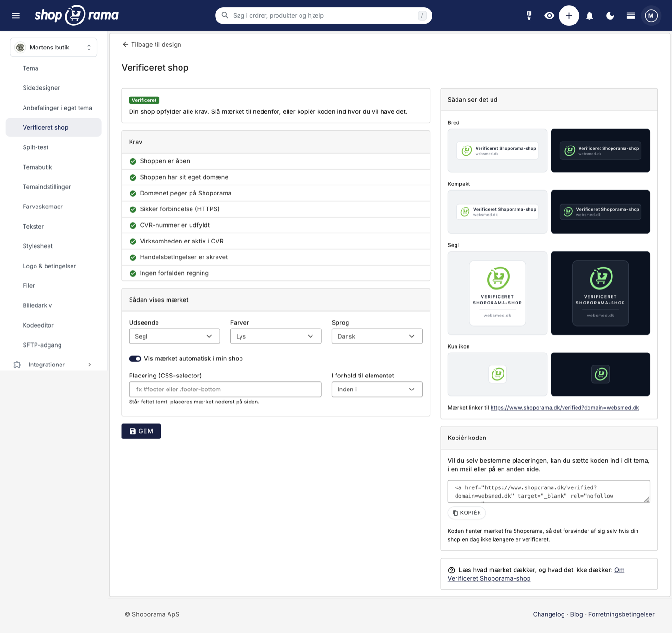Open Forretningsbetingelser footer link

[622, 614]
